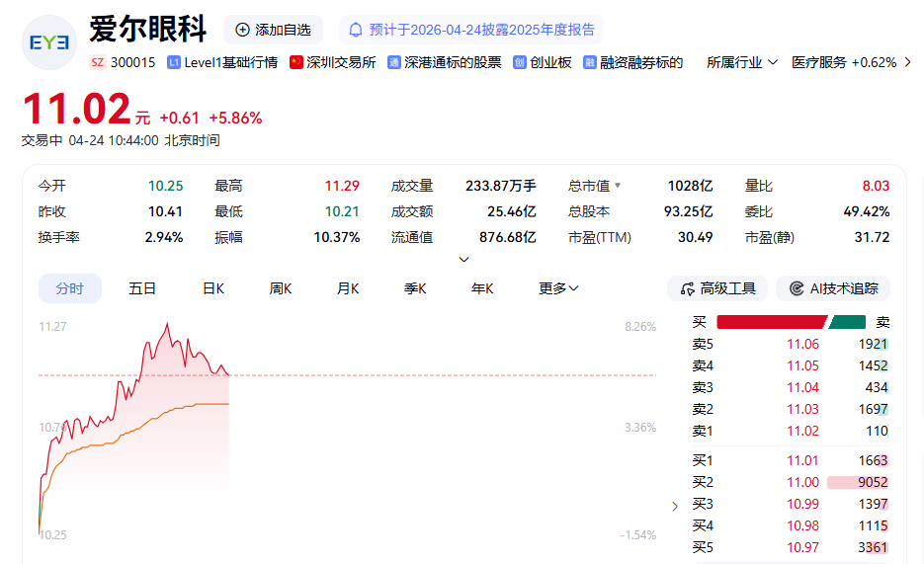Image resolution: width=924 pixels, height=564 pixels.
Task: Click the bell notification icon
Action: (356, 30)
